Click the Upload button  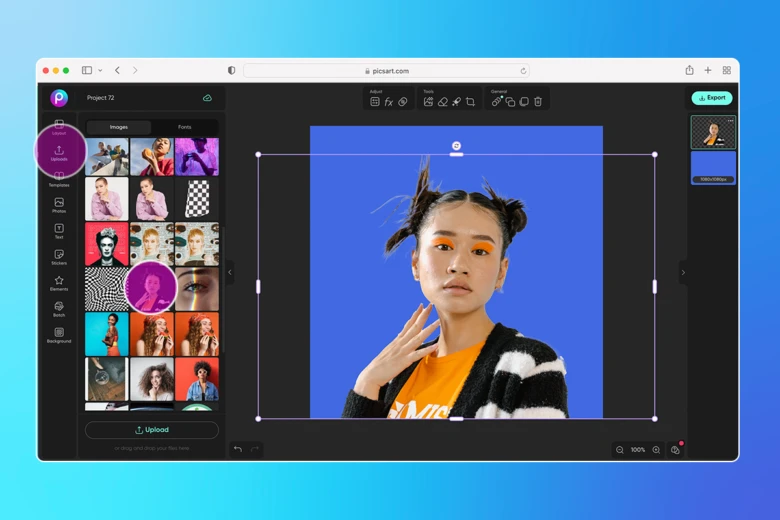pos(152,430)
